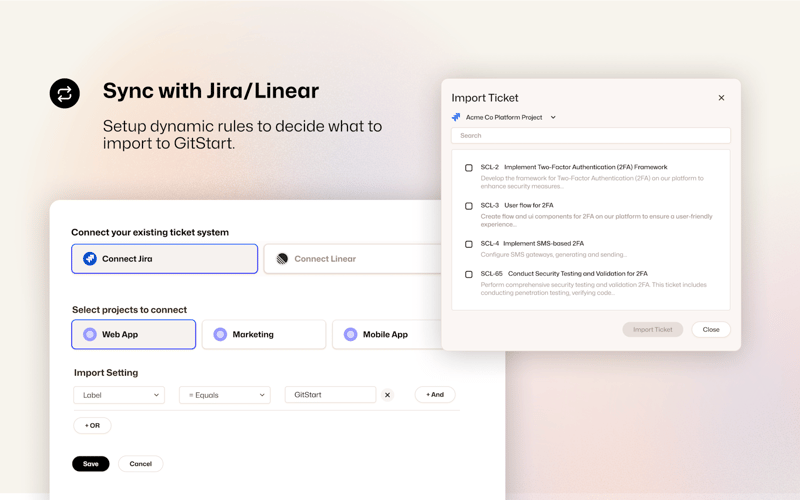Choose the Mobile App project
This screenshot has width=800, height=500.
tap(388, 334)
